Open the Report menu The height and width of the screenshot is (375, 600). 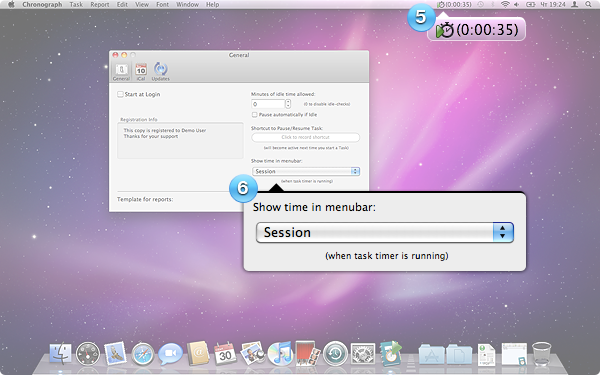click(100, 5)
